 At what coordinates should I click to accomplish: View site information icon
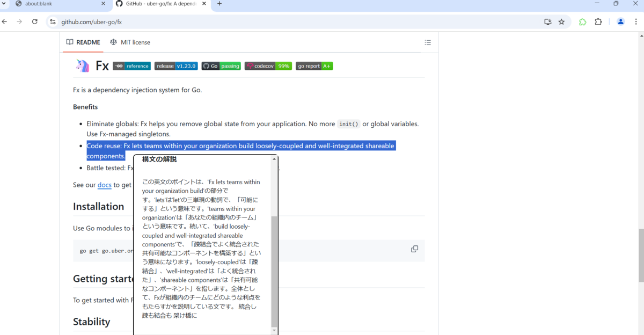point(53,22)
